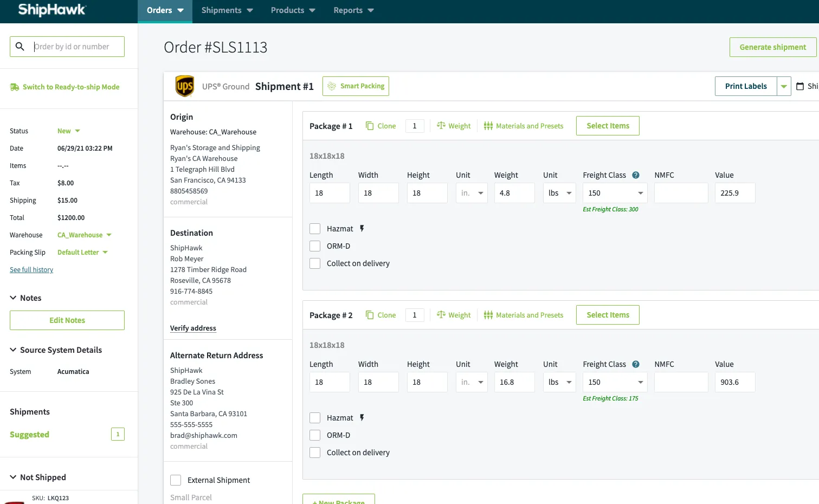This screenshot has height=504, width=819.
Task: Check ORM-D on Package #2
Action: point(315,435)
